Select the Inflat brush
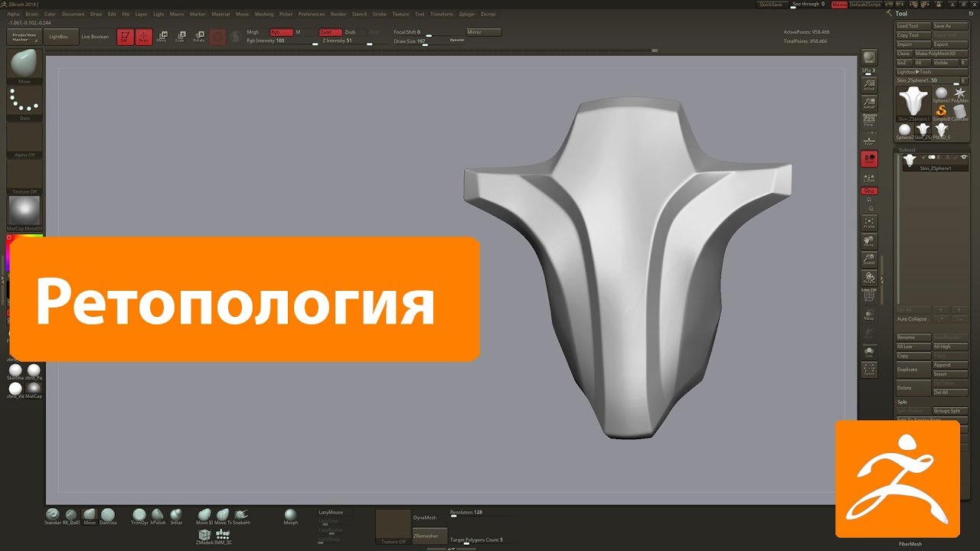Viewport: 980px width, 551px height. pyautogui.click(x=176, y=516)
